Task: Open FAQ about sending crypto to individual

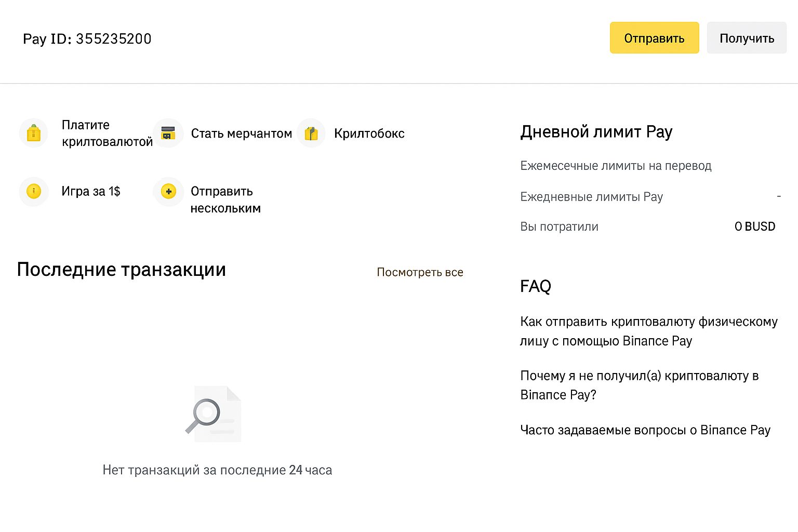Action: point(649,331)
